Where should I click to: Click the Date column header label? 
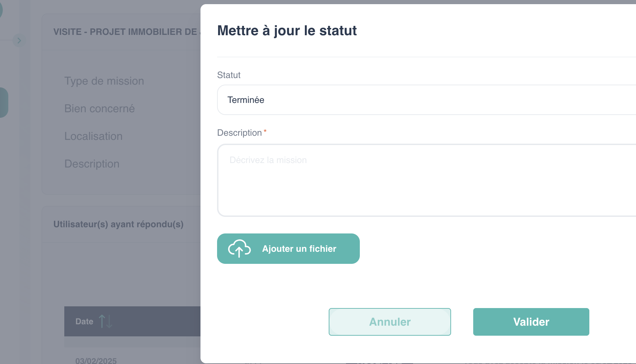click(84, 322)
